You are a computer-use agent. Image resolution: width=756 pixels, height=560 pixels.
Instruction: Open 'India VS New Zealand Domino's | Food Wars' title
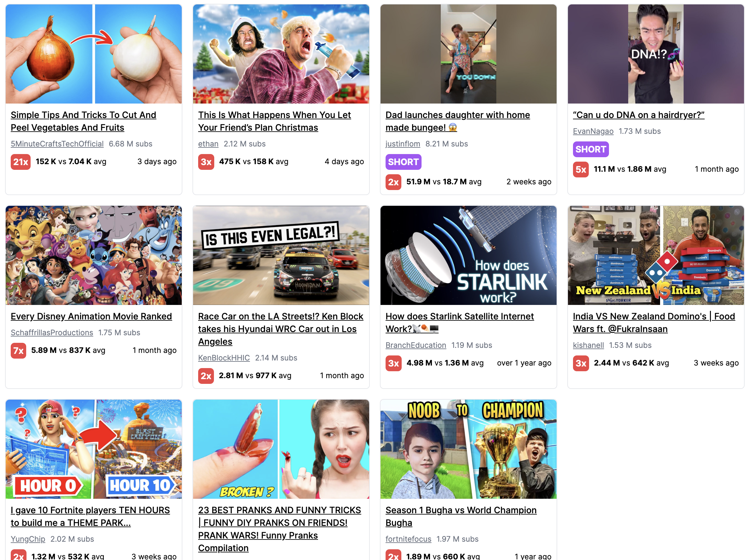click(x=654, y=323)
